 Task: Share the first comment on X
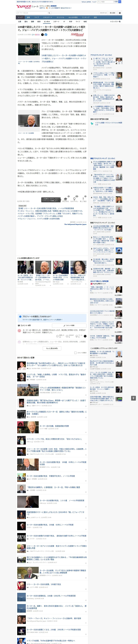85,336
